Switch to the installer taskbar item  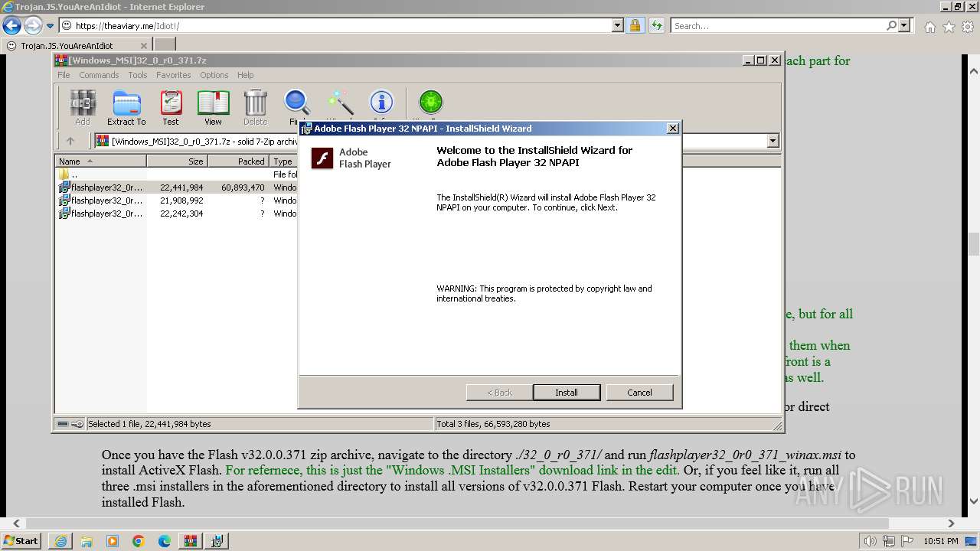[x=217, y=541]
